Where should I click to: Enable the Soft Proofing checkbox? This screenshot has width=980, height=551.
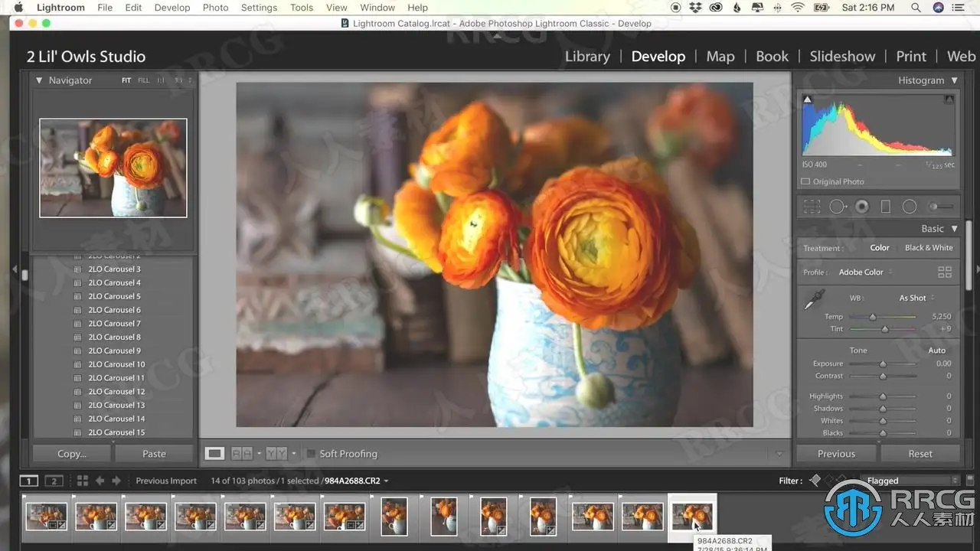(310, 454)
